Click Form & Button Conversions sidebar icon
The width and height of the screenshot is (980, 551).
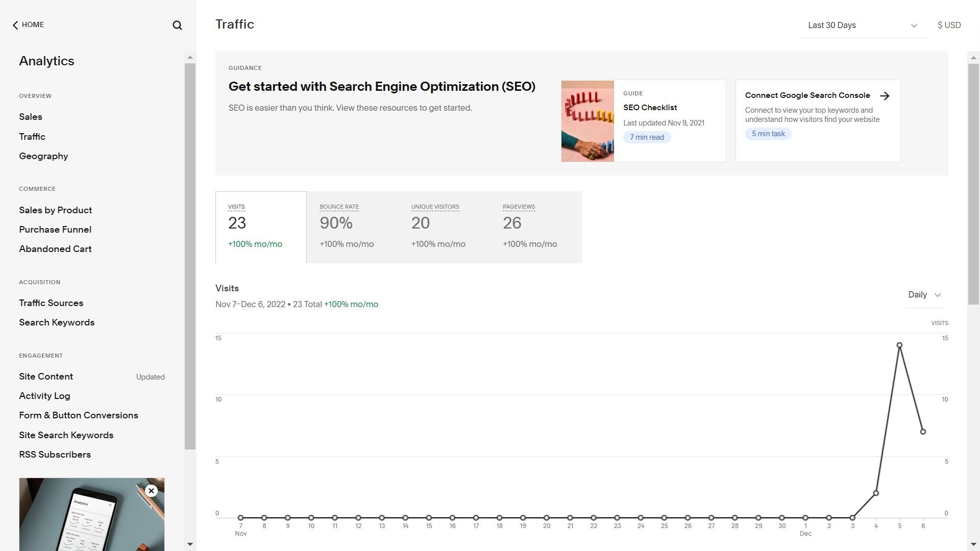(79, 415)
